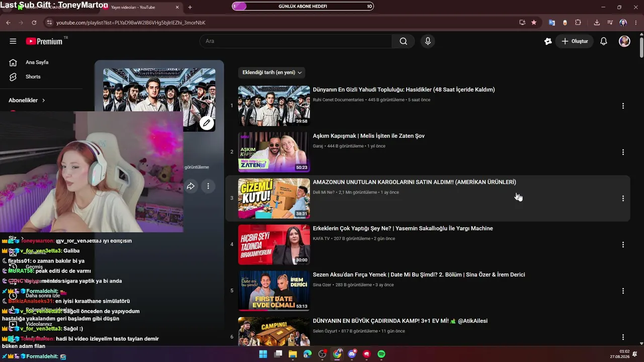The height and width of the screenshot is (362, 644).
Task: Open options menu for Erkeklerin Çok Yaptığı video
Action: pos(623,244)
